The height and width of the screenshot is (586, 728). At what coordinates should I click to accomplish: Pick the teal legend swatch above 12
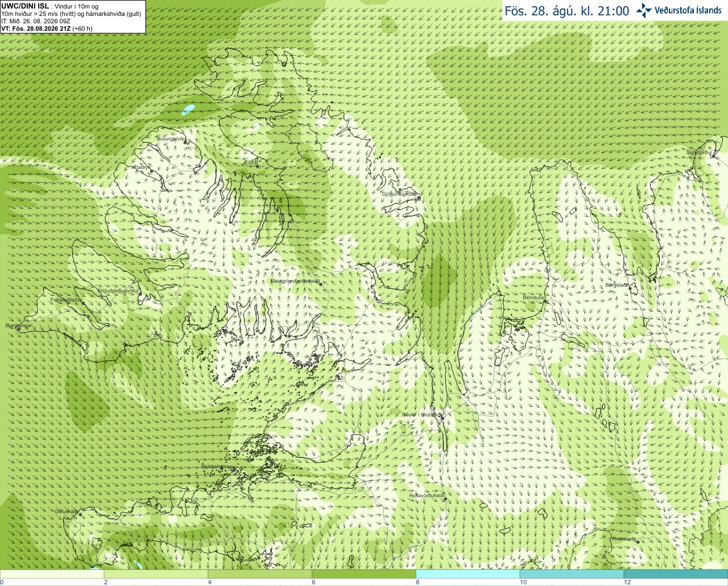coord(676,574)
